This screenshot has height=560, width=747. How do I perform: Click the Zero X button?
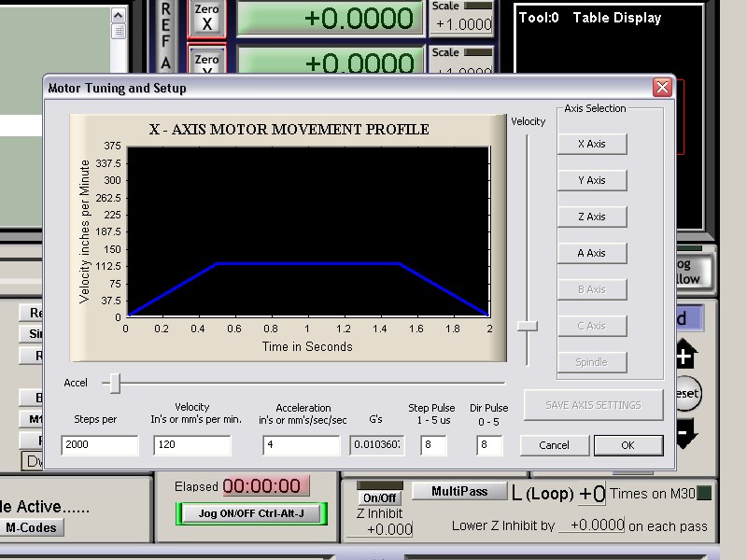coord(206,18)
